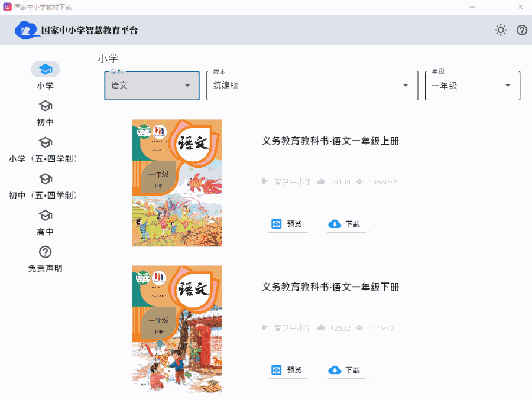This screenshot has width=532, height=400.
Task: Select the 小学 graduation cap icon in sidebar
Action: [45, 69]
